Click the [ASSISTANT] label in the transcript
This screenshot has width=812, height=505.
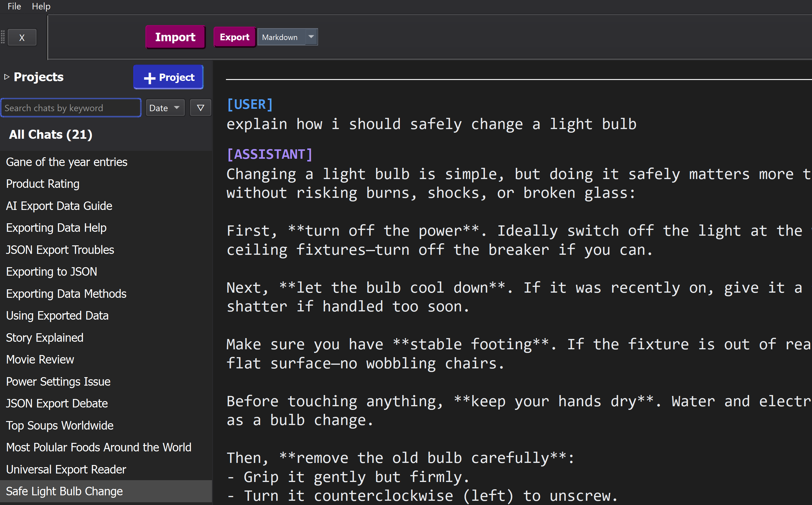coord(270,154)
